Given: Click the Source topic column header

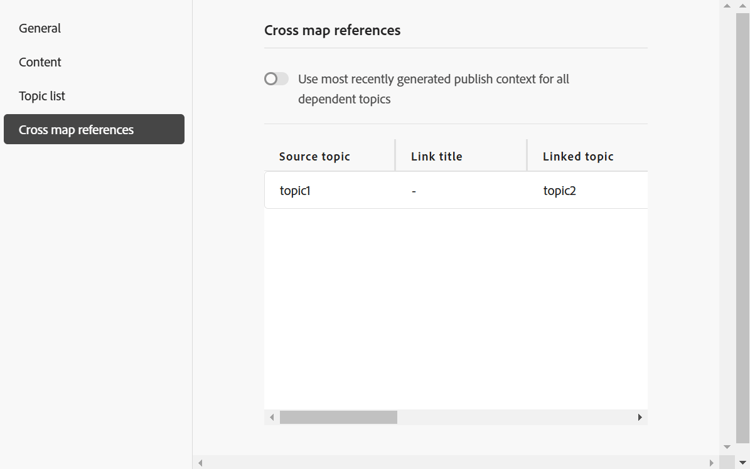Looking at the screenshot, I should pos(315,156).
